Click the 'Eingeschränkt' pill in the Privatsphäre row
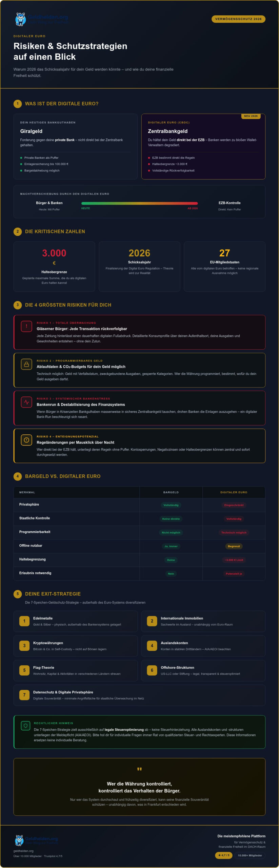The height and width of the screenshot is (868, 279). (234, 505)
